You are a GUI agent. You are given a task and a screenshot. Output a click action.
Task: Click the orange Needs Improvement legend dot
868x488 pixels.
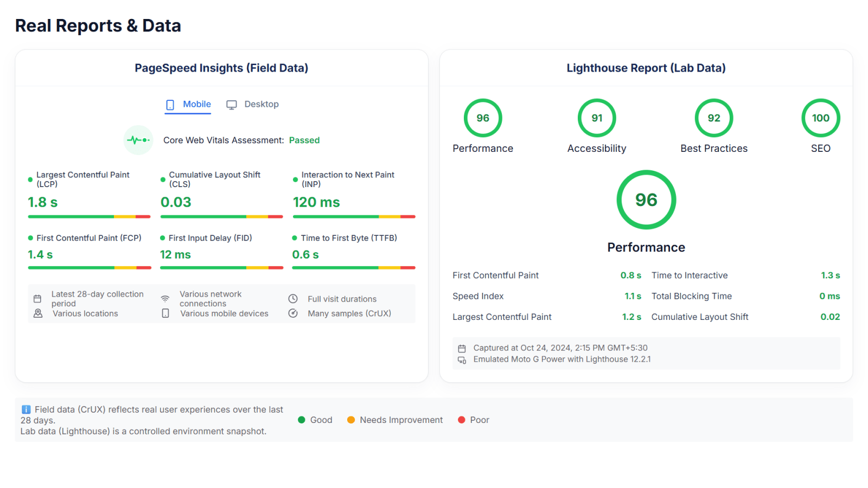351,420
